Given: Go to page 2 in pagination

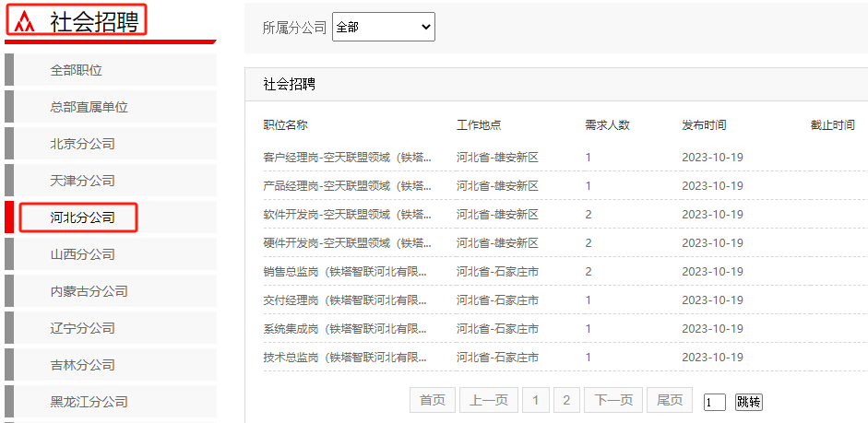Looking at the screenshot, I should (x=566, y=400).
